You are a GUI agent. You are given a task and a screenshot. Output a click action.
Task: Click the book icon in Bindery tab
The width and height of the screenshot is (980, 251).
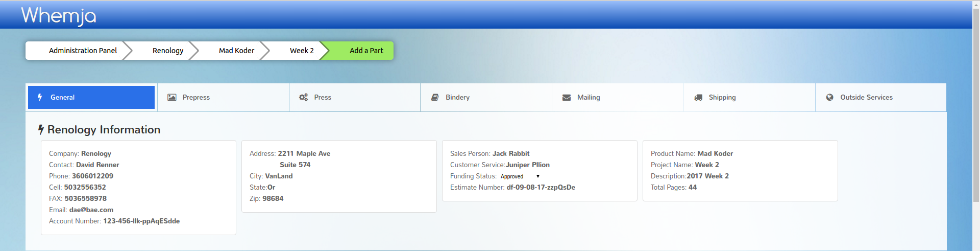[x=435, y=97]
